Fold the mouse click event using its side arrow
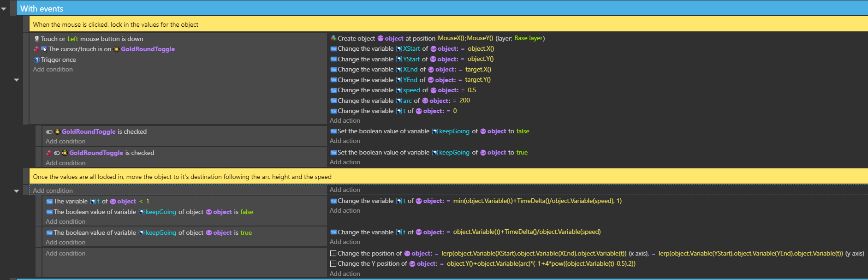Screen dimensions: 868x280 (17, 80)
